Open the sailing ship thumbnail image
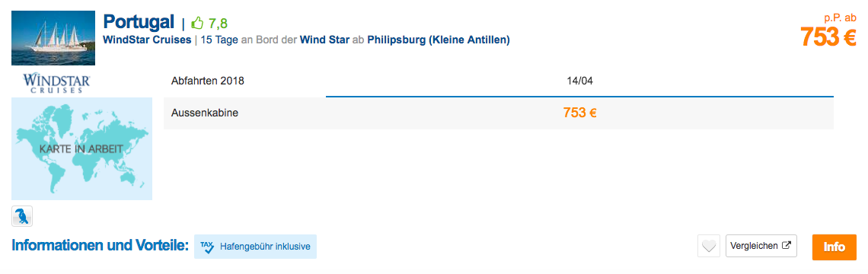The height and width of the screenshot is (274, 868). [53, 38]
